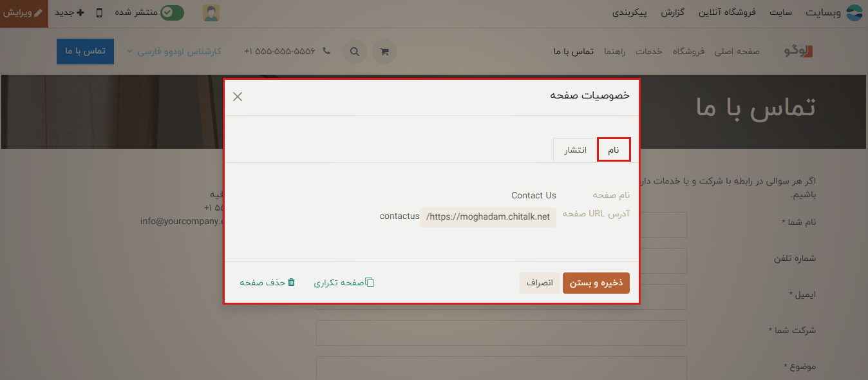868x380 pixels.
Task: Click the info@yourcompany email text
Action: [x=182, y=221]
